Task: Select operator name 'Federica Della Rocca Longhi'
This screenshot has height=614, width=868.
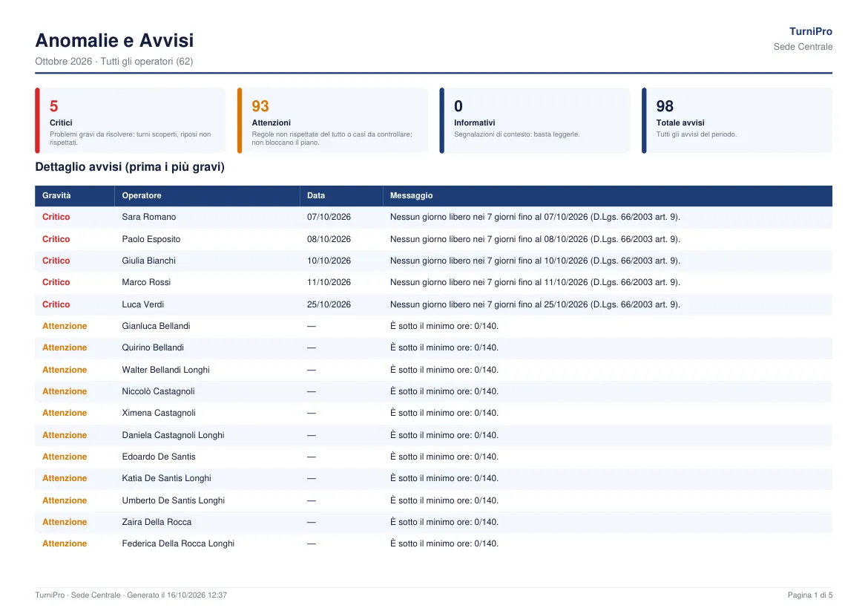Action: point(178,544)
